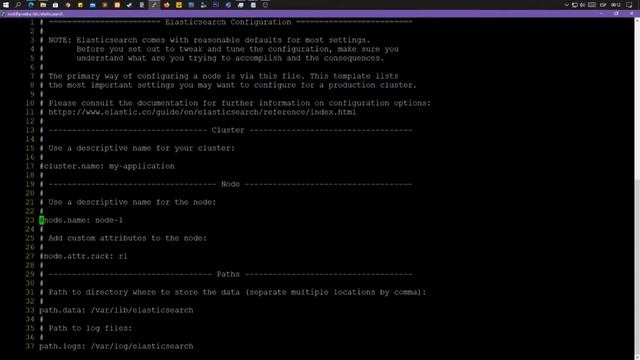Click the '#cluster.name: my-application' line
This screenshot has width=640, height=360.
[107, 166]
